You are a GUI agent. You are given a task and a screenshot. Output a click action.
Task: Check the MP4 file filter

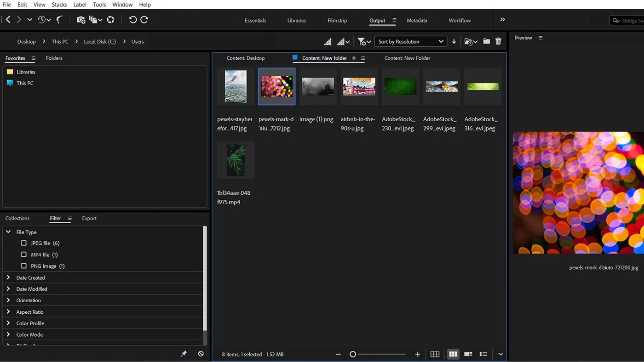(23, 255)
